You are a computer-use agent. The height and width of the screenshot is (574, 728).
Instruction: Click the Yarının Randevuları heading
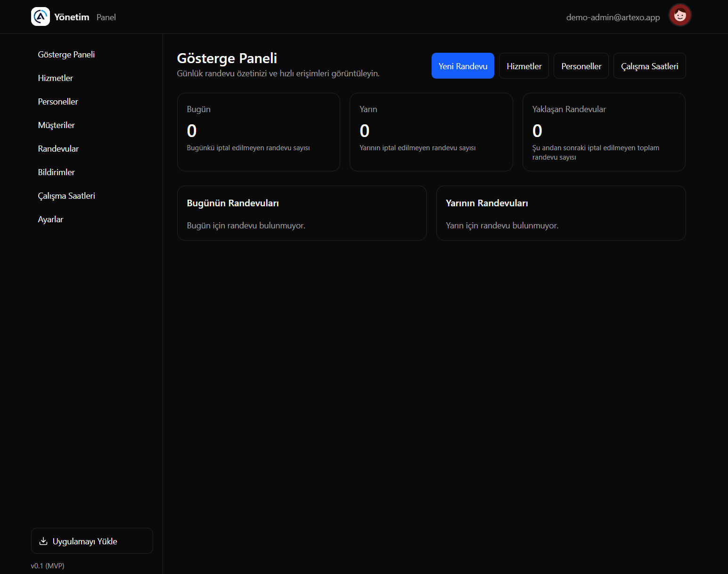tap(487, 203)
